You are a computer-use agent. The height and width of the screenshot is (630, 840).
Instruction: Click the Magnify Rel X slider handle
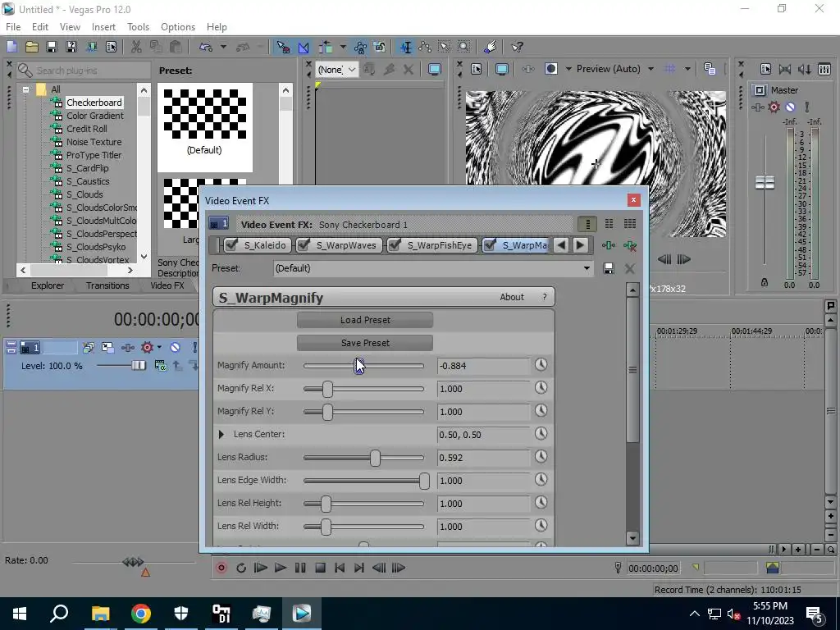pyautogui.click(x=327, y=389)
